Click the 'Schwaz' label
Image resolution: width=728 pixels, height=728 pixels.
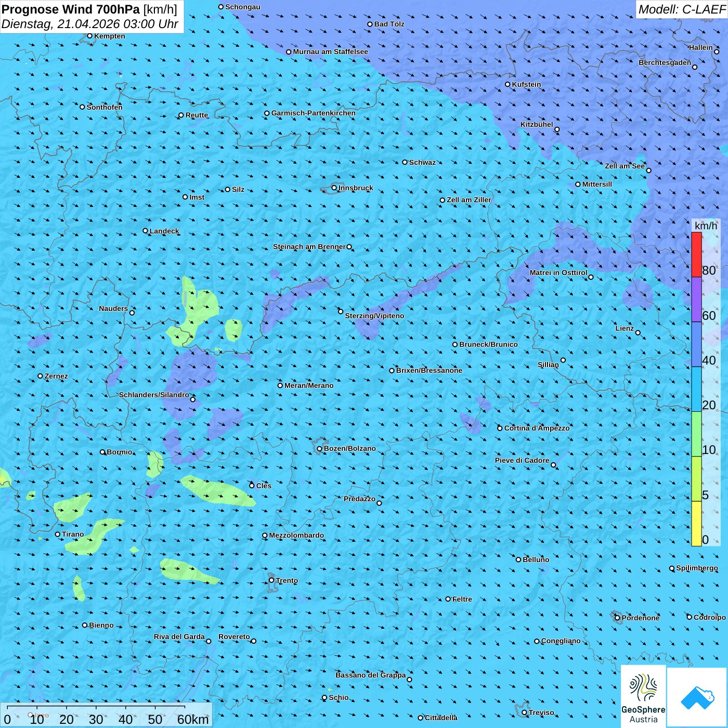coord(422,162)
